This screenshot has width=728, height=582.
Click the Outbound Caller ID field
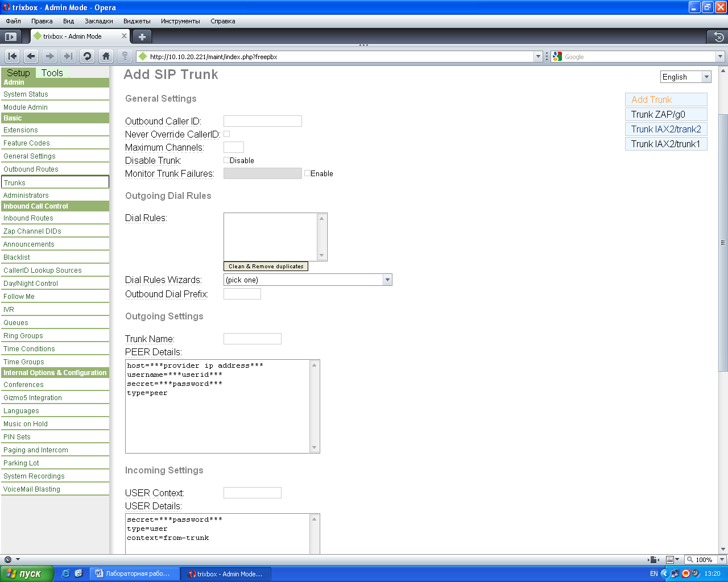[263, 121]
